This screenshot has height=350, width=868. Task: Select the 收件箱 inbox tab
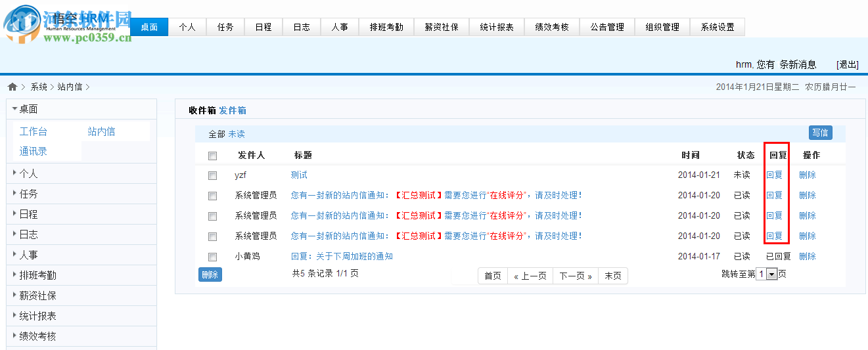tap(202, 110)
